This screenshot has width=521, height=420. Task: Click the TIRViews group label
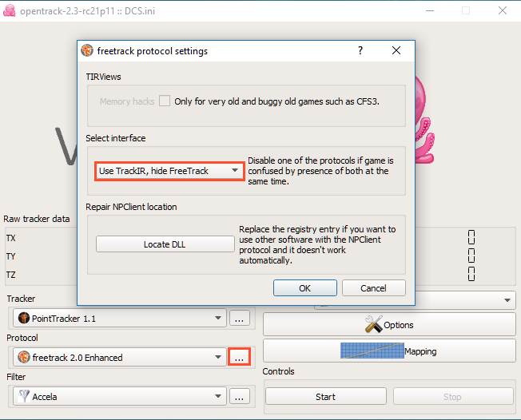coord(103,77)
